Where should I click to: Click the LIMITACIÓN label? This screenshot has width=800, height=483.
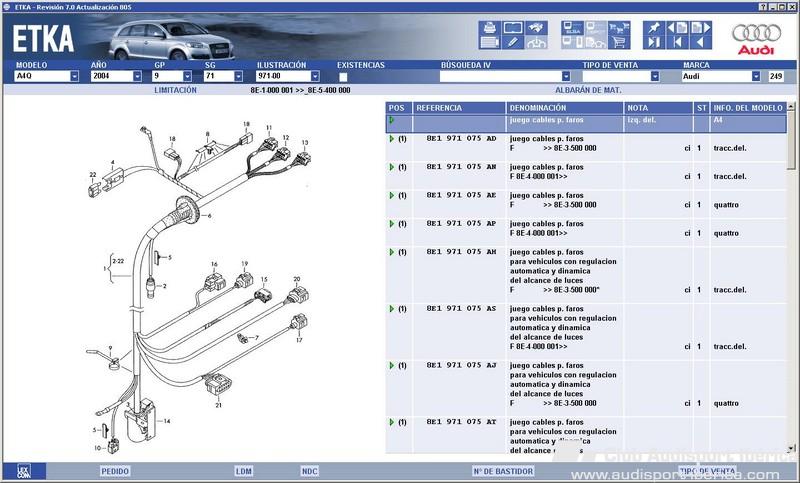176,90
